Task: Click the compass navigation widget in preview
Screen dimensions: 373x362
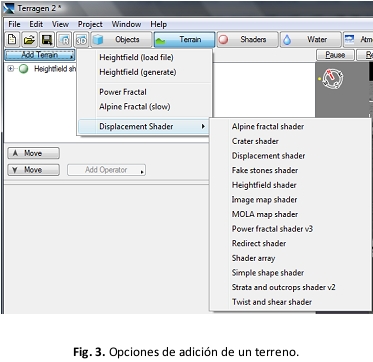Action: [x=332, y=78]
